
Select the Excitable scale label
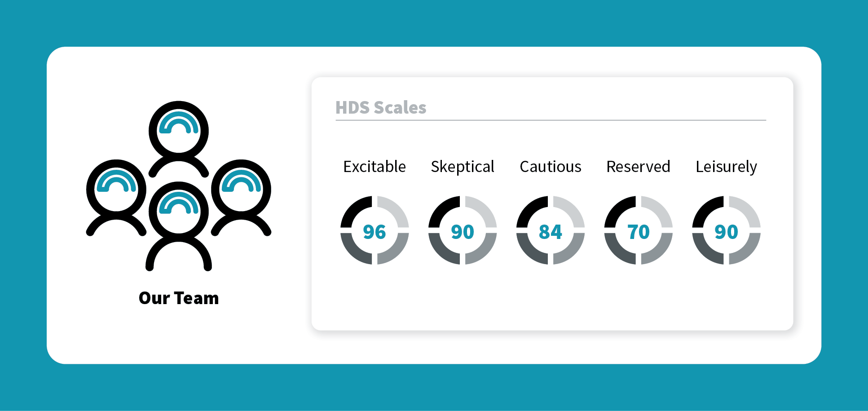click(375, 167)
